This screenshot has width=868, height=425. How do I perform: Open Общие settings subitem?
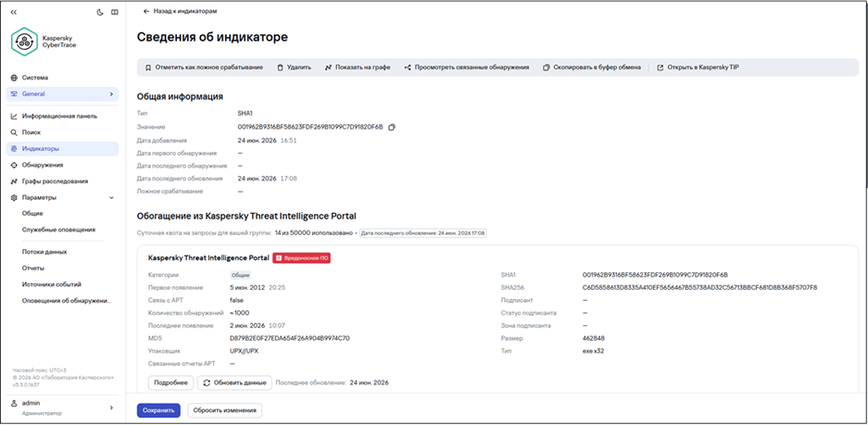(x=32, y=214)
